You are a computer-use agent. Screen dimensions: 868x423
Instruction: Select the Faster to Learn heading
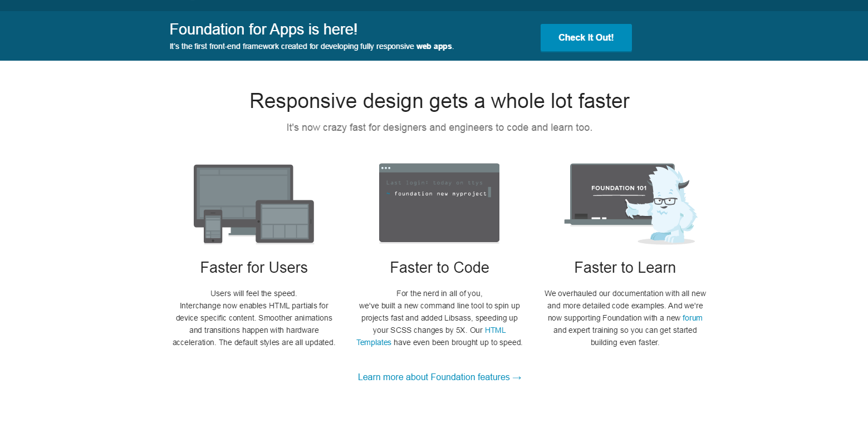625,268
